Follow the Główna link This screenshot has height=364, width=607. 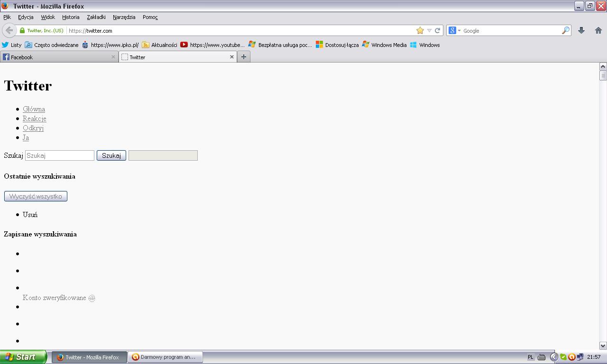[34, 109]
